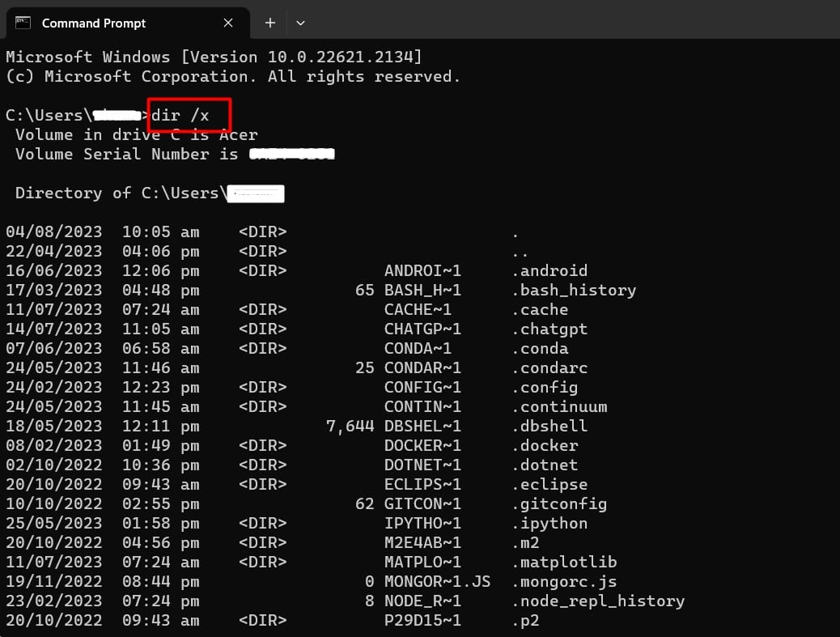Click the 'Volume Serial Number is' text
The width and height of the screenshot is (840, 637).
click(x=126, y=155)
